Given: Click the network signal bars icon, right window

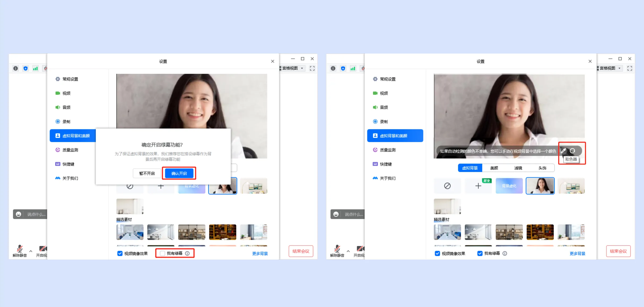Looking at the screenshot, I should pyautogui.click(x=353, y=68).
